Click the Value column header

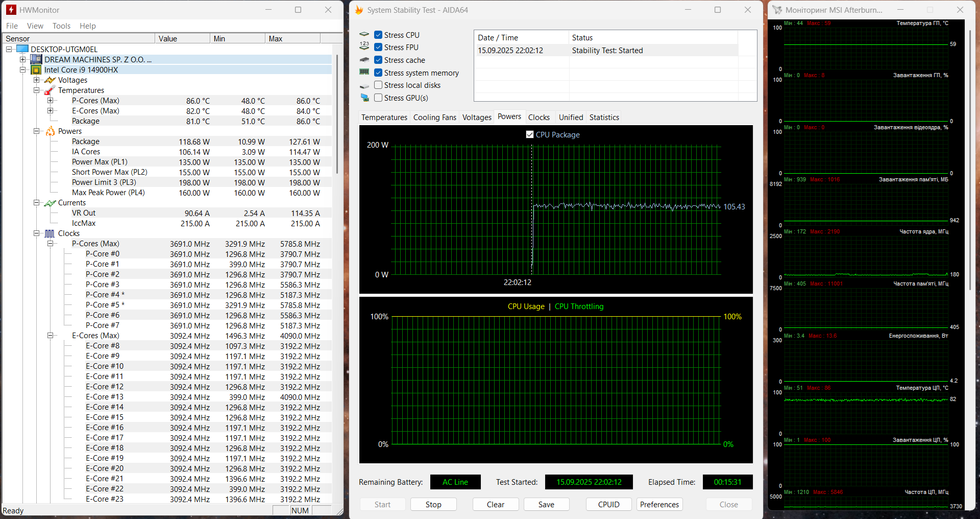[182, 39]
